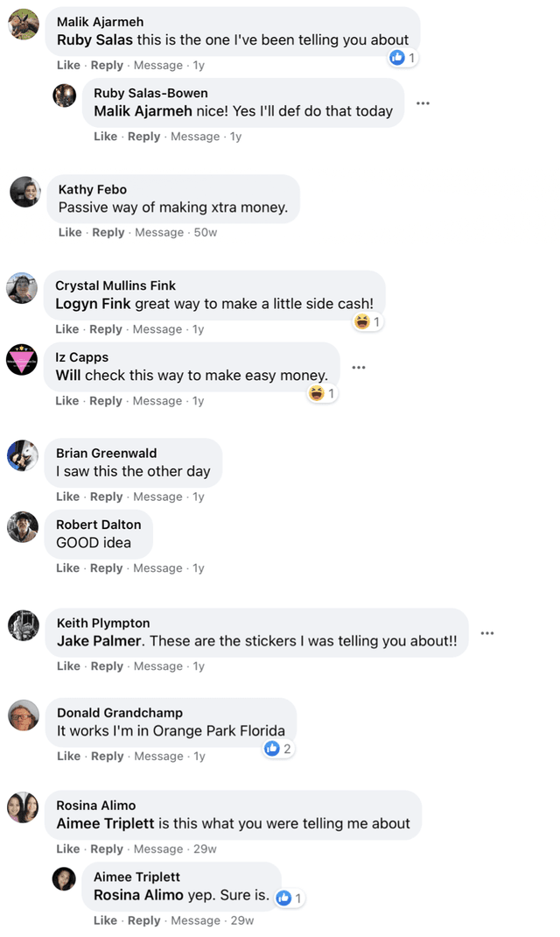The width and height of the screenshot is (560, 937).
Task: Expand more options for Keith Plympton's comment
Action: 486,633
